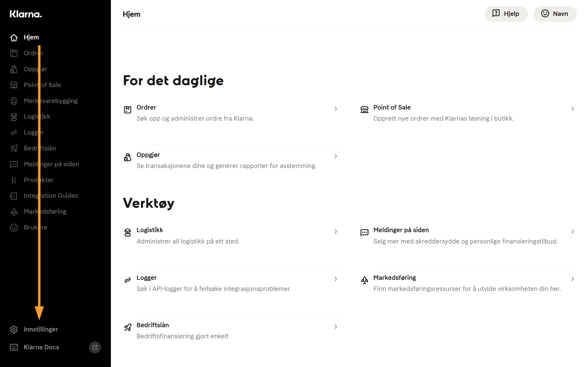588x367 pixels.
Task: Click the Innstillinger gear icon
Action: click(14, 329)
